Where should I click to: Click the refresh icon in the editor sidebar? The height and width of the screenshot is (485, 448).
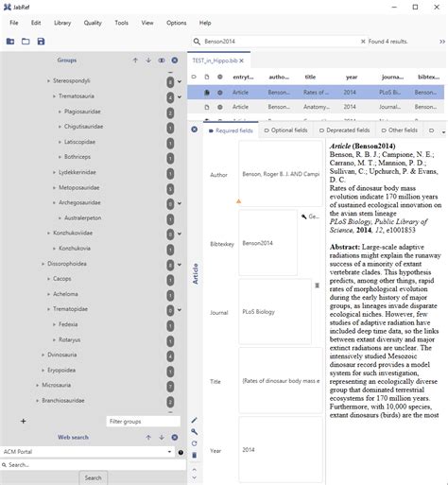click(x=194, y=443)
